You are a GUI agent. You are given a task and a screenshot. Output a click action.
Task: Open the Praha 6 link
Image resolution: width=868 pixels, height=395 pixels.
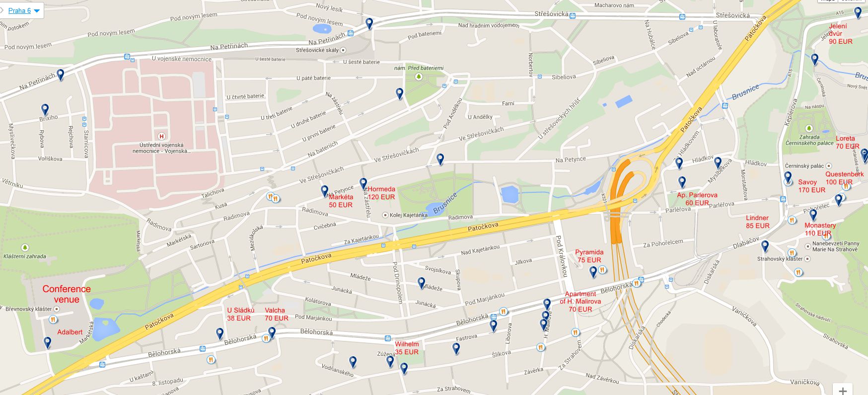[x=19, y=10]
